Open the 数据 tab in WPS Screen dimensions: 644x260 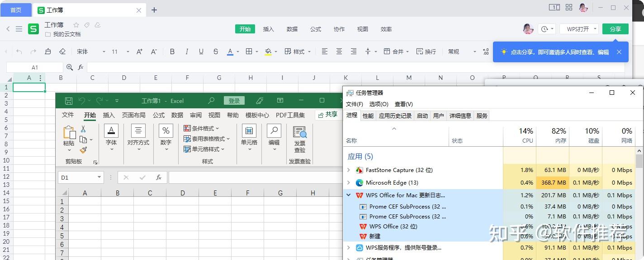click(292, 29)
